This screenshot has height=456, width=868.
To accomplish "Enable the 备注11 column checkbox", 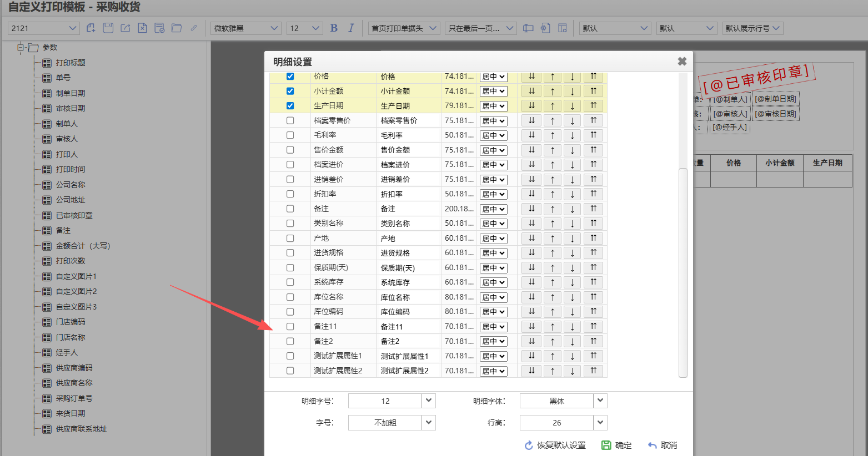I will tap(290, 327).
